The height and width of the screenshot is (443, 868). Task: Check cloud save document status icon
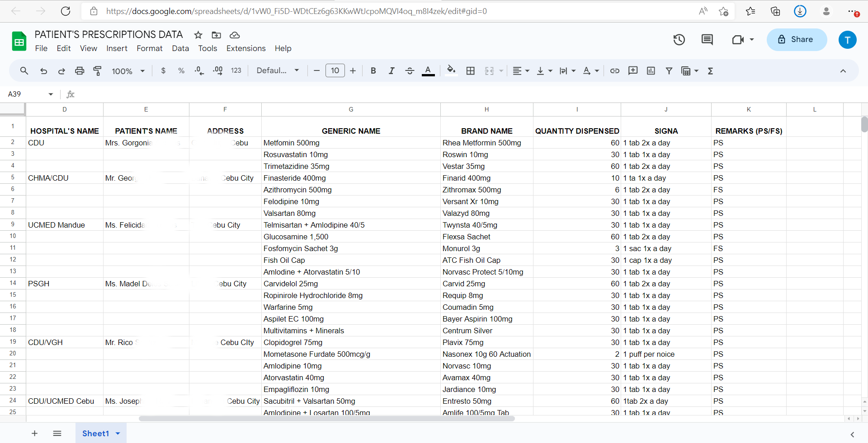[235, 35]
